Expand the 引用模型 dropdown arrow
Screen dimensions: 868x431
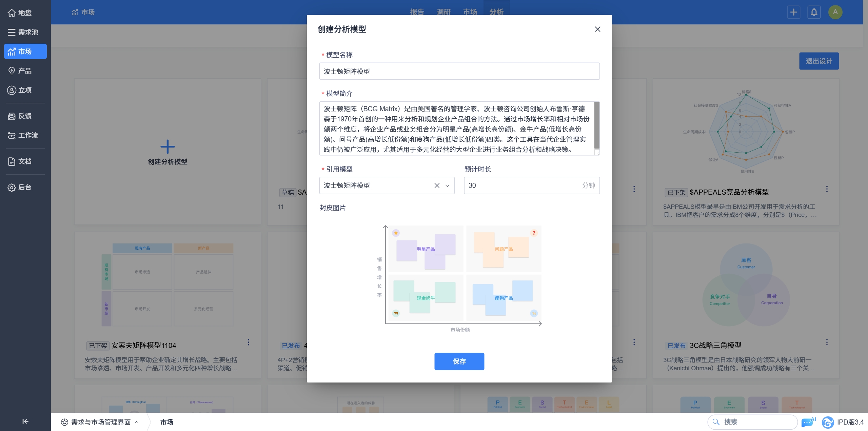447,185
